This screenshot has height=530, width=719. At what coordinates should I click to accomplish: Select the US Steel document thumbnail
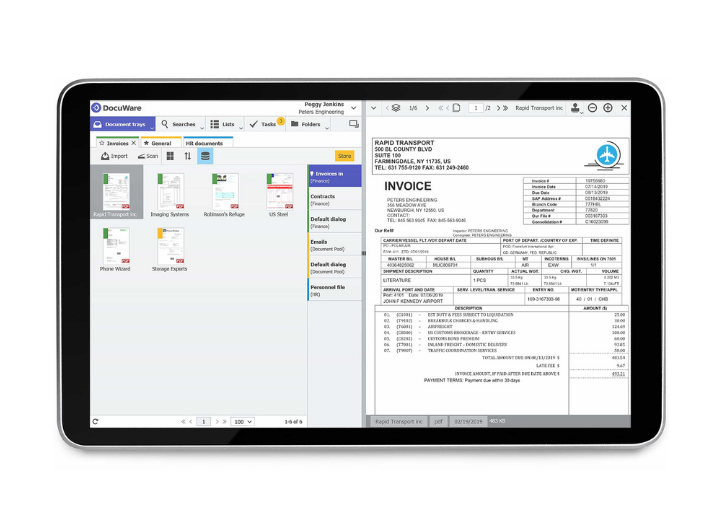[x=280, y=195]
